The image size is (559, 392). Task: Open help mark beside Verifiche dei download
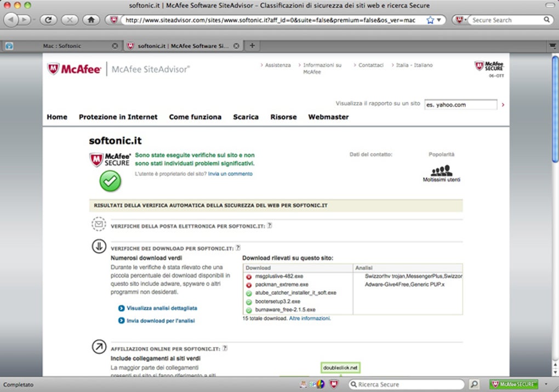(238, 248)
